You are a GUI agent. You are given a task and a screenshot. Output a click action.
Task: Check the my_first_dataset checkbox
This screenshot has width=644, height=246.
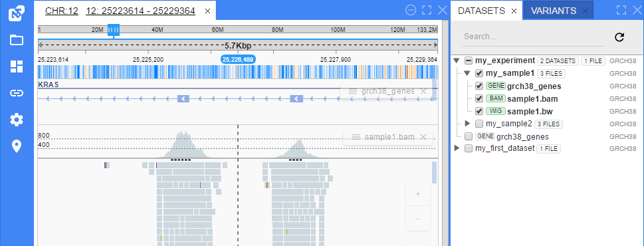469,149
